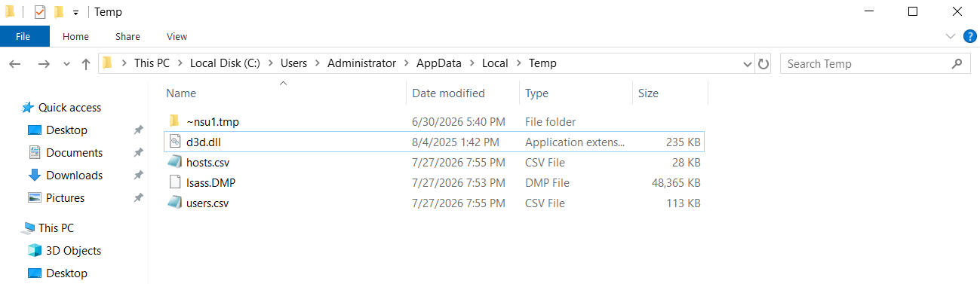This screenshot has width=980, height=284.
Task: Click AppData breadcrumb in address bar
Action: pos(438,63)
